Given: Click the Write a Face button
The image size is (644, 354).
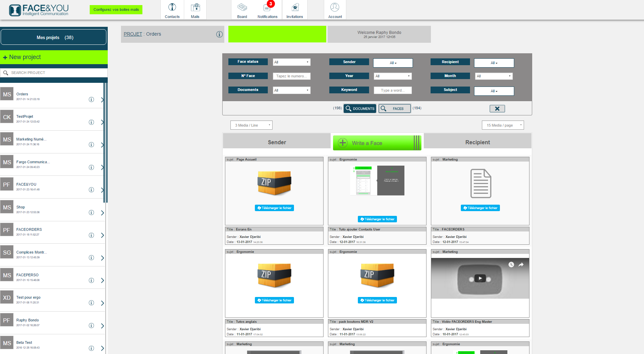Looking at the screenshot, I should pyautogui.click(x=377, y=143).
